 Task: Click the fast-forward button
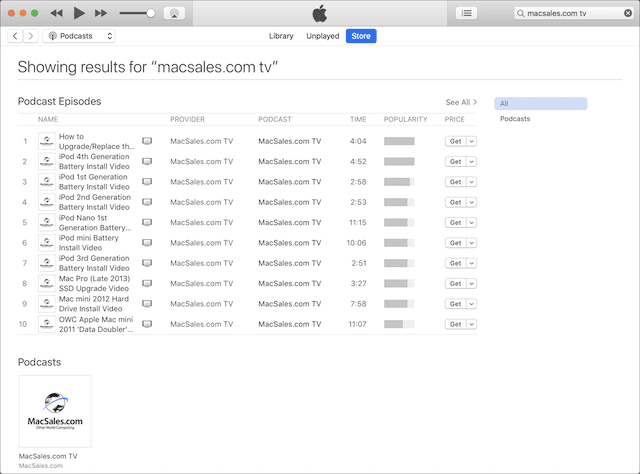(102, 13)
